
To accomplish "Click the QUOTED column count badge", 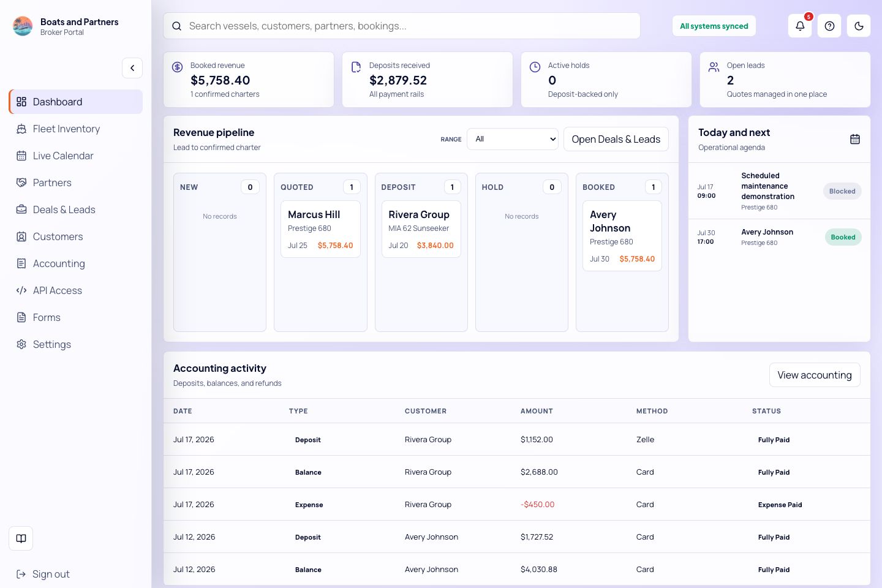I will (352, 187).
